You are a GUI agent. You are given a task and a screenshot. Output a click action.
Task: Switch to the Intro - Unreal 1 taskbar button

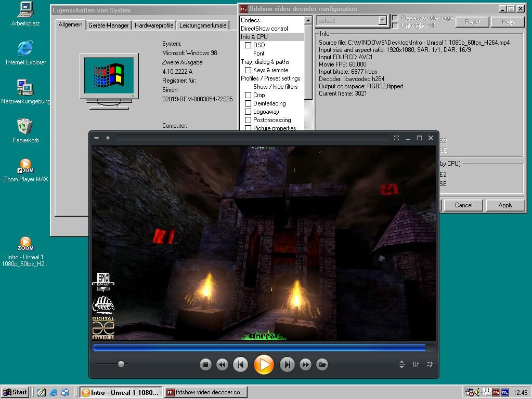(x=121, y=392)
